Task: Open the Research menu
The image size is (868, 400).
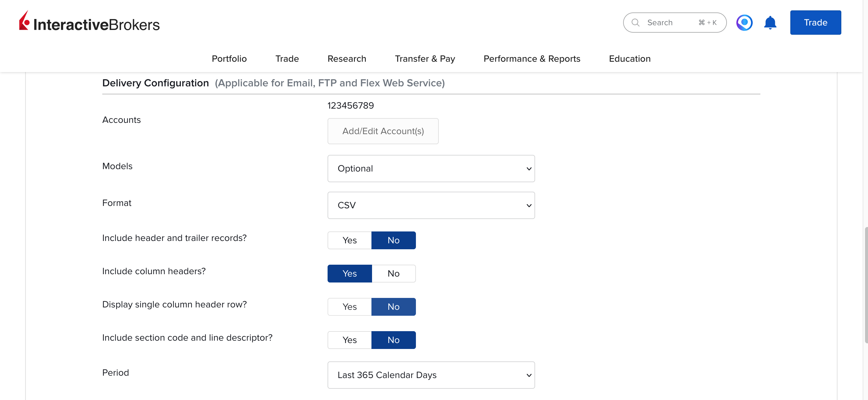Action: (x=347, y=59)
